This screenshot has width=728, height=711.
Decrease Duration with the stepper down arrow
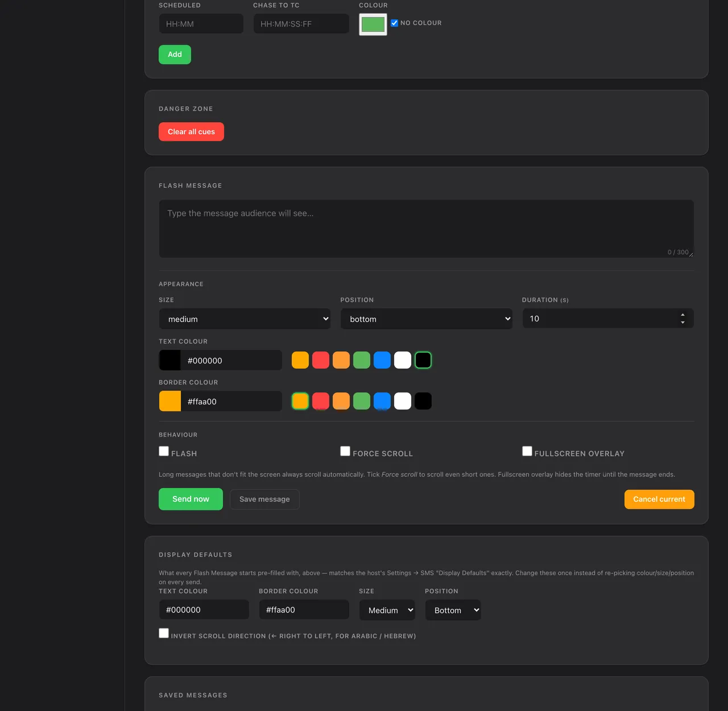682,323
